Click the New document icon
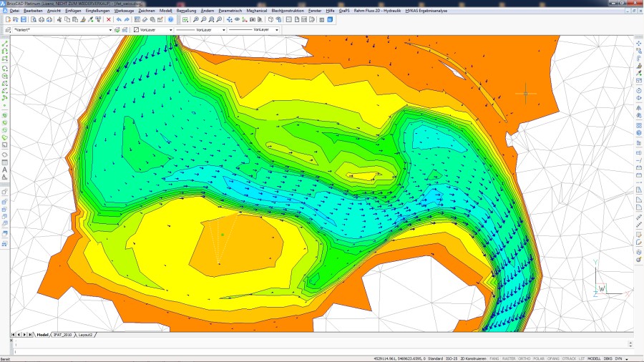 [x=6, y=19]
